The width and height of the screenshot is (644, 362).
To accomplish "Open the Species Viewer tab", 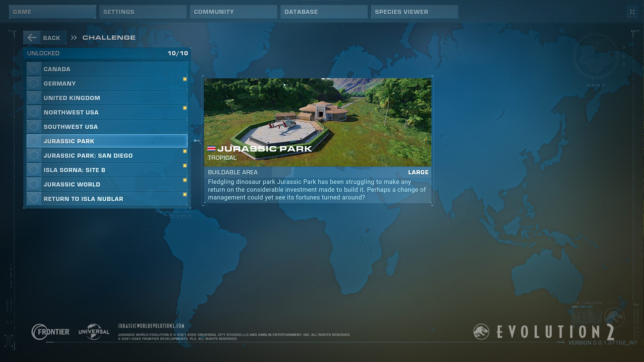I will pyautogui.click(x=415, y=12).
